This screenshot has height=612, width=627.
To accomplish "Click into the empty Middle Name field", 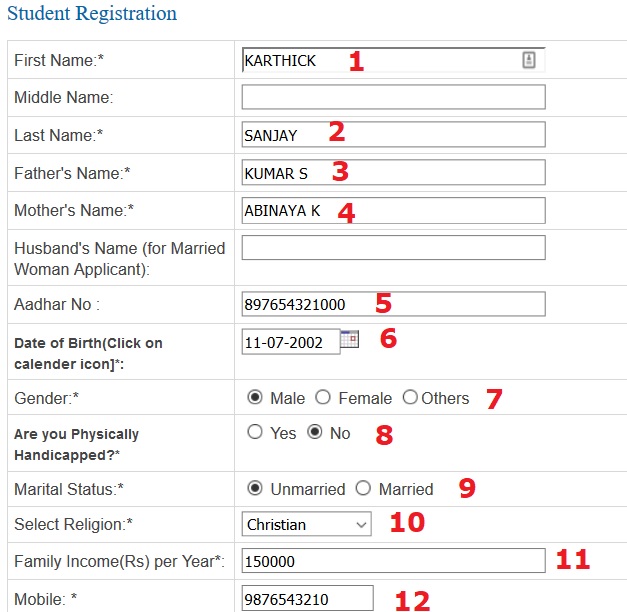I will click(x=393, y=97).
